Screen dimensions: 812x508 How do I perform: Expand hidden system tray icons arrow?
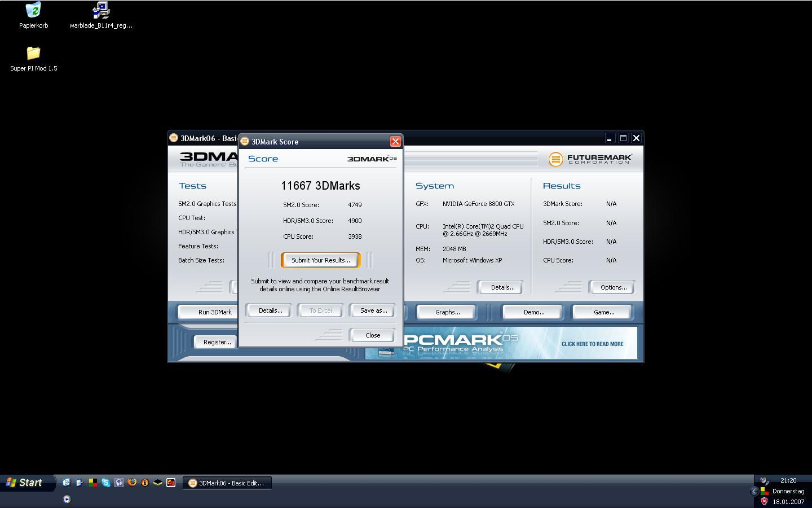pyautogui.click(x=754, y=492)
